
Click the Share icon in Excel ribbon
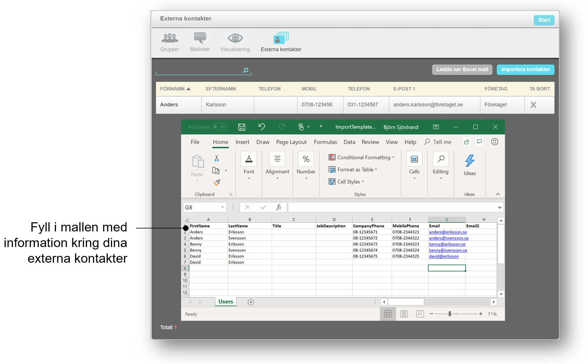[466, 142]
